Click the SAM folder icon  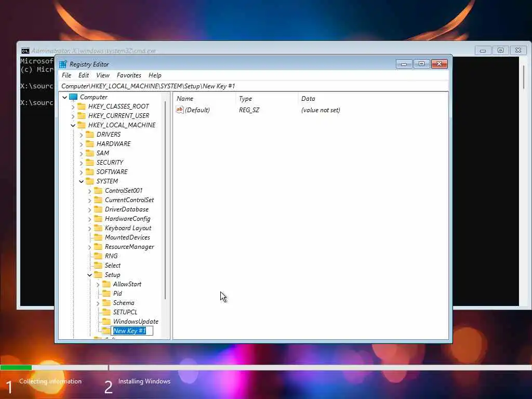click(90, 153)
